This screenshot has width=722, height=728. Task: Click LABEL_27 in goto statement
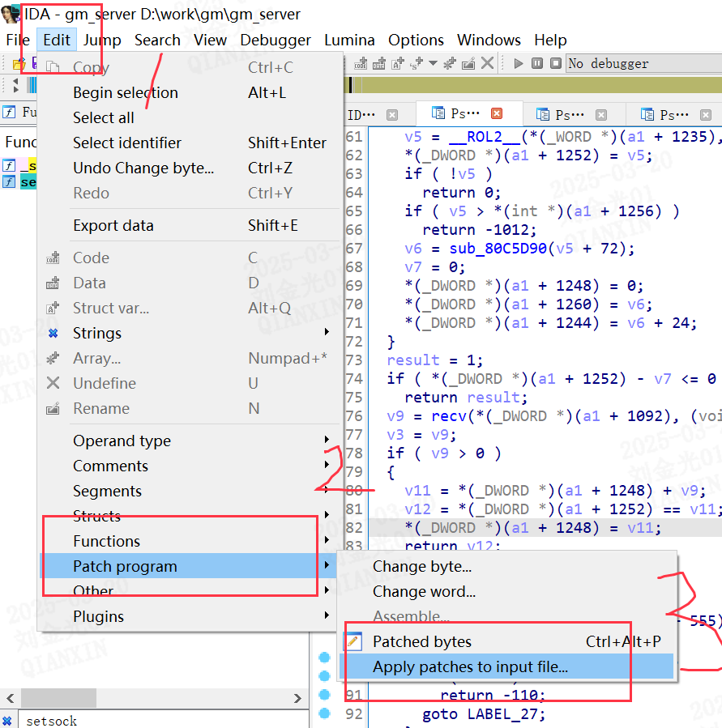click(502, 714)
